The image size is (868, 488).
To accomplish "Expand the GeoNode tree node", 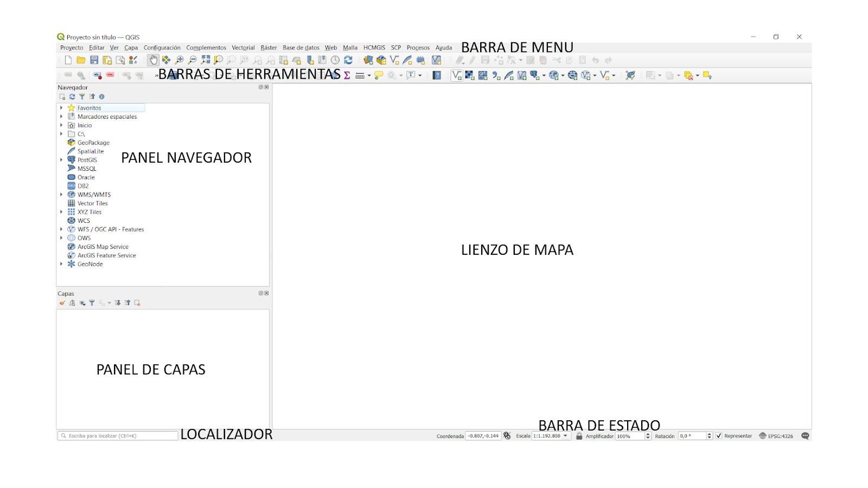I will pos(61,264).
